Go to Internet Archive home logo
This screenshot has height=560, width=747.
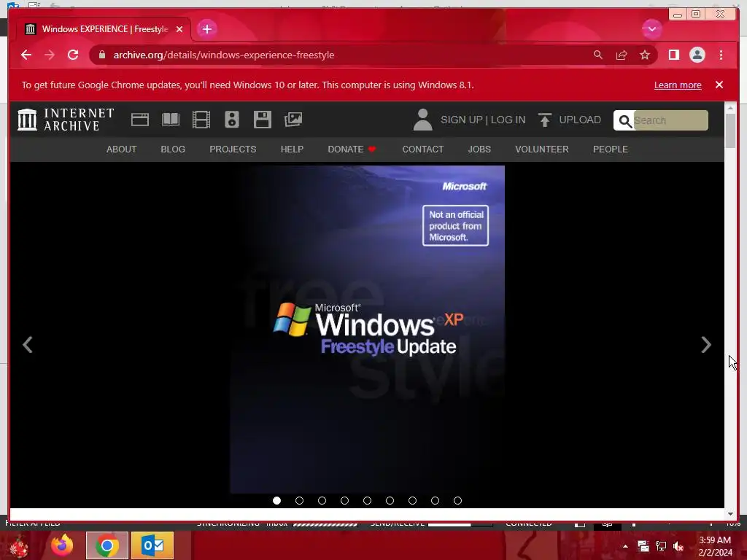coord(66,120)
